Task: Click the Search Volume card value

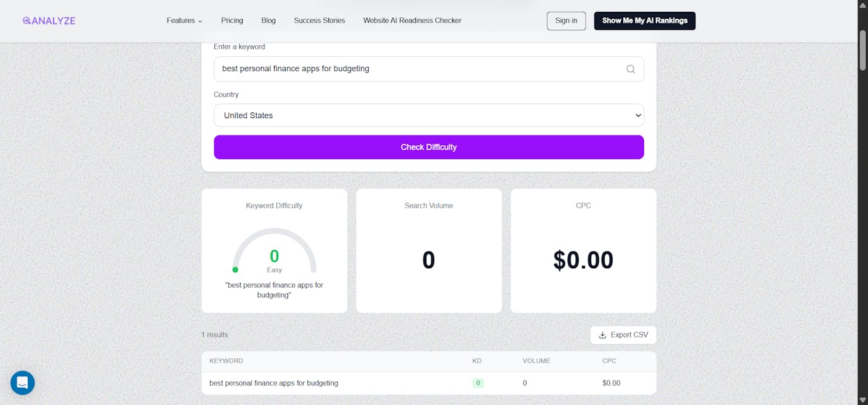Action: coord(428,260)
